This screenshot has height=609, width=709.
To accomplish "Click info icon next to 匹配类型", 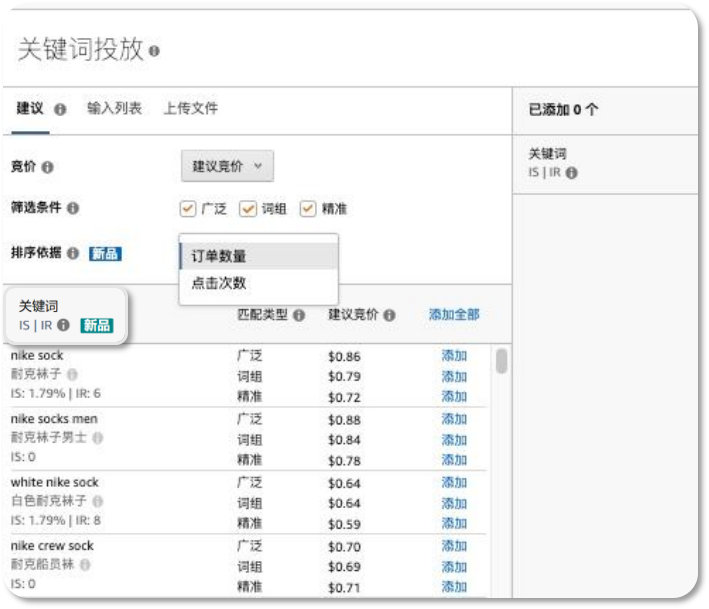I will pyautogui.click(x=299, y=315).
